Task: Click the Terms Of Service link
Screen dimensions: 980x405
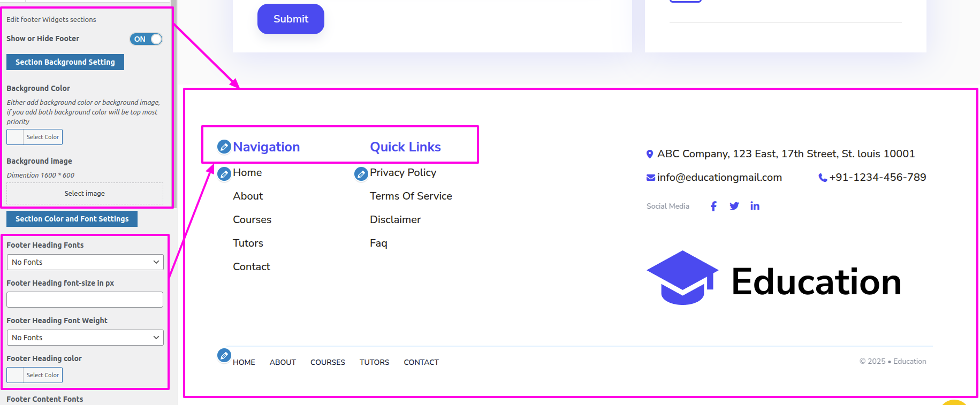Action: coord(411,196)
